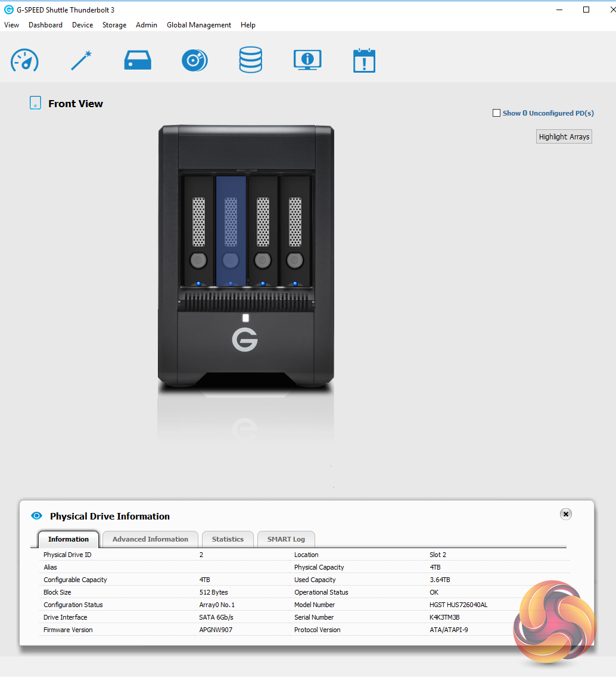Click the Physical Drive ID value 2

tap(201, 555)
